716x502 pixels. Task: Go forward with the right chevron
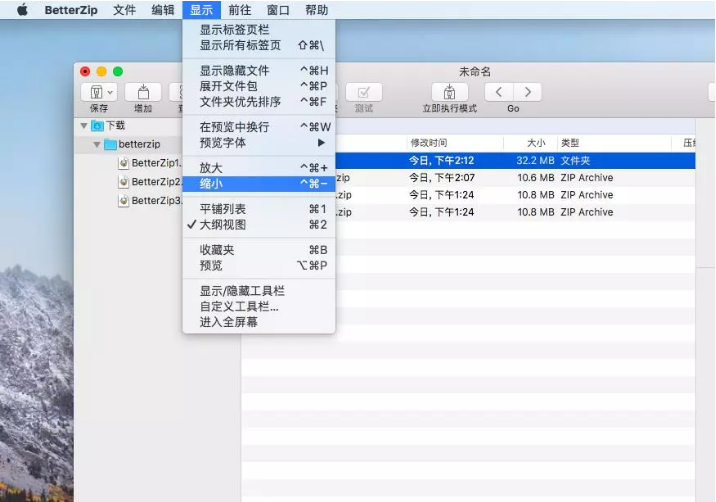tap(528, 92)
